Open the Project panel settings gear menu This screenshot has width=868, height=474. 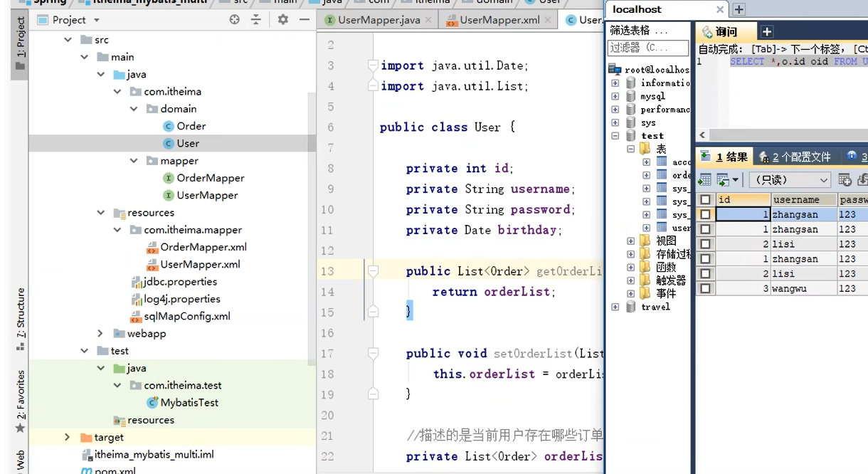tap(282, 19)
